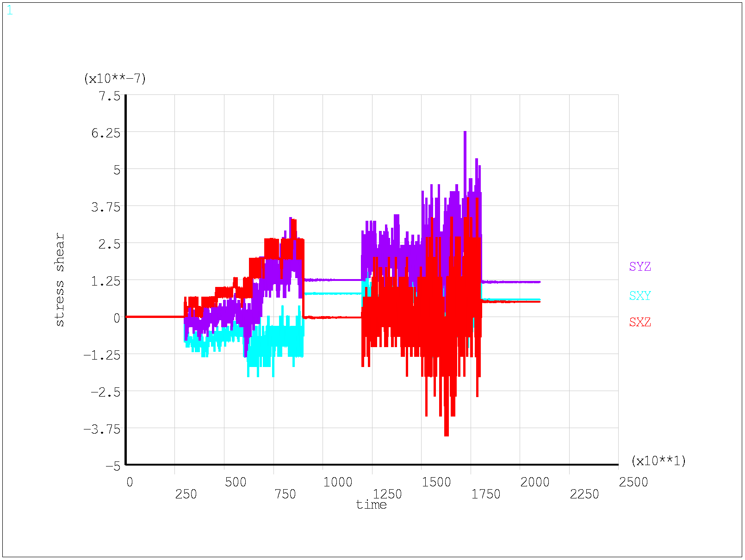Viewport: 745px width, 560px height.
Task: Click the 3.75 y-axis tick label
Action: click(106, 207)
